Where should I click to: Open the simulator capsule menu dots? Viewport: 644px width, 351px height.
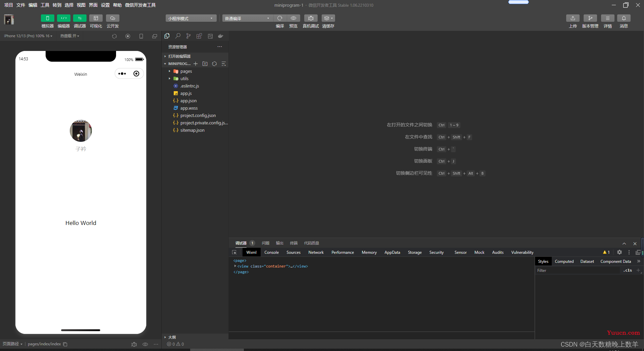click(122, 74)
